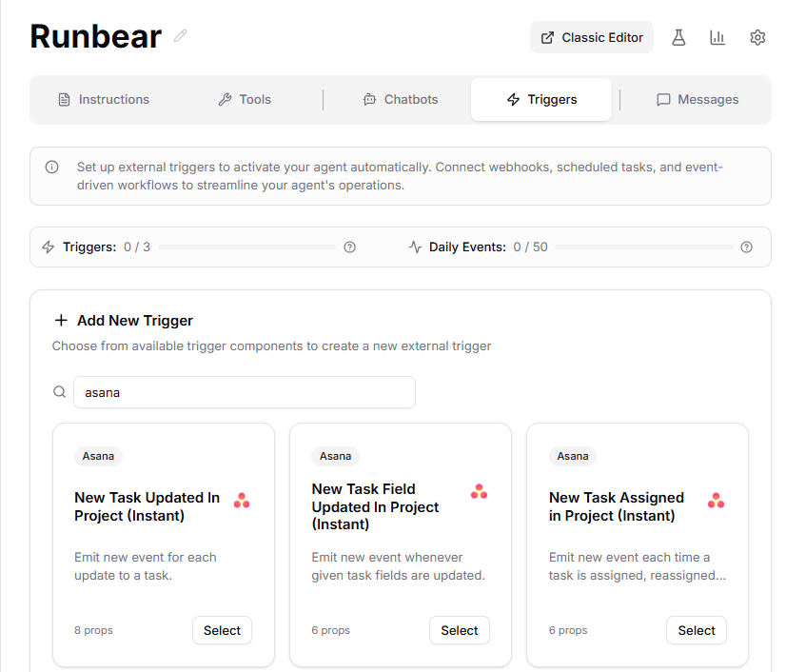786x672 pixels.
Task: Click the help icon next to Triggers quota
Action: pyautogui.click(x=350, y=247)
